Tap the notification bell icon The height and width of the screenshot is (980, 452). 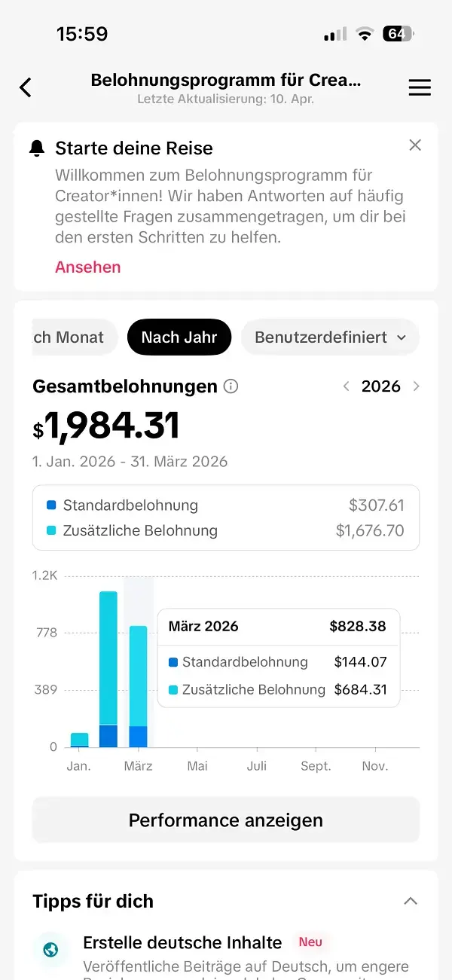point(37,148)
